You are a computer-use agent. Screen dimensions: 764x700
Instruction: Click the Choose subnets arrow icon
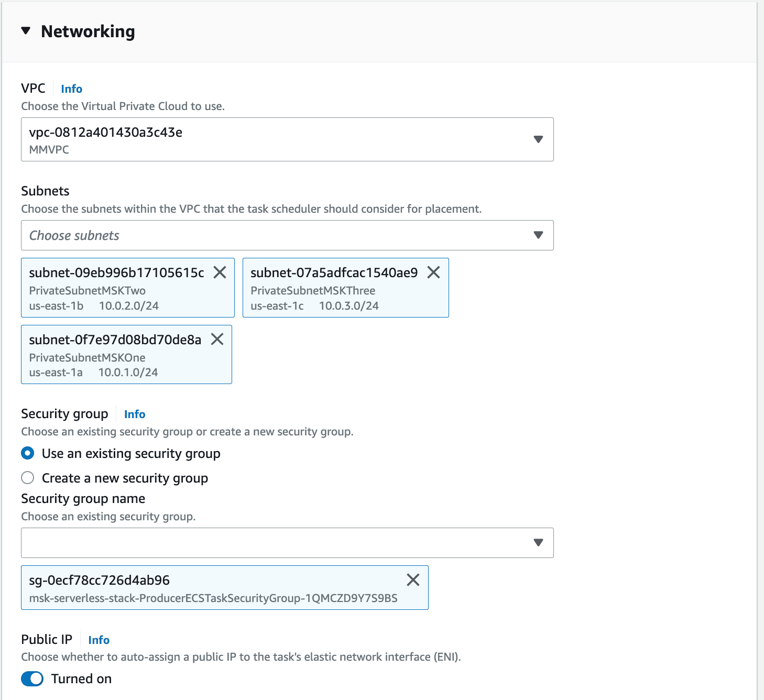pos(538,235)
